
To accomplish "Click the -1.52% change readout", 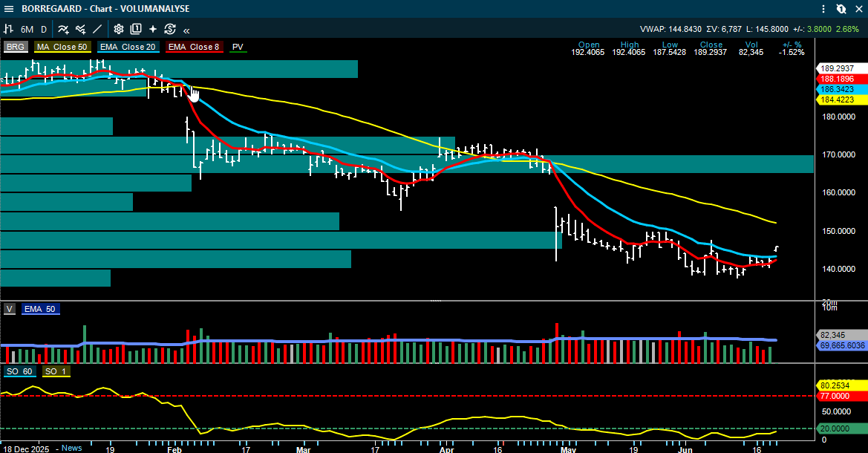I will [x=792, y=49].
